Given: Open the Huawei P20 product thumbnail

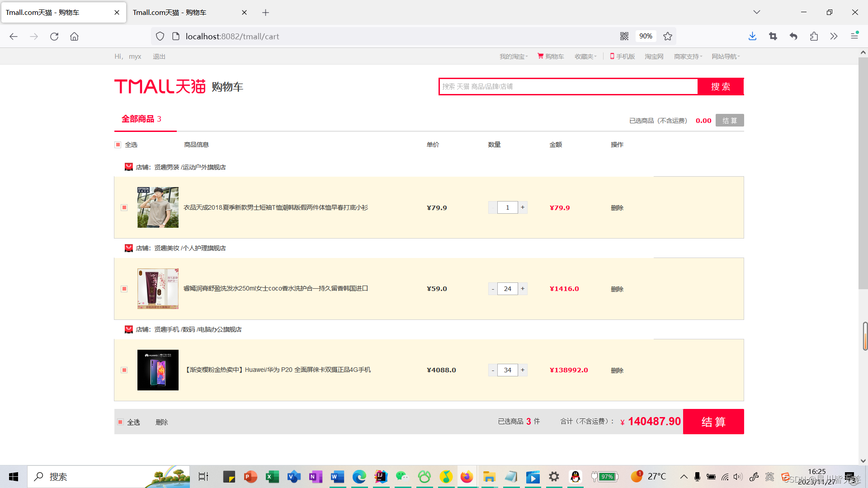Looking at the screenshot, I should (x=158, y=370).
